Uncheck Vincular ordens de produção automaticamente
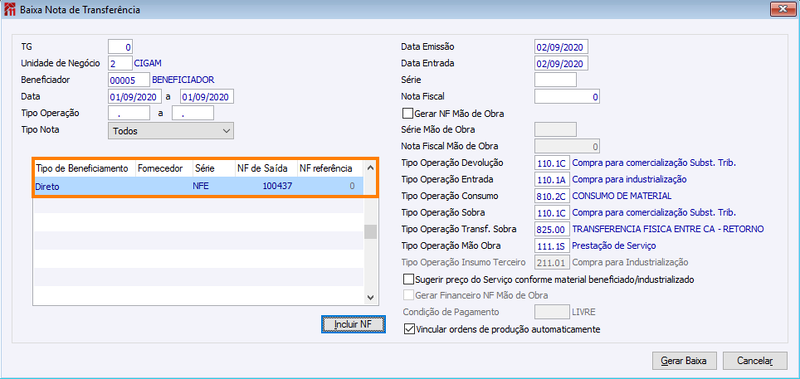The image size is (800, 379). click(x=408, y=329)
